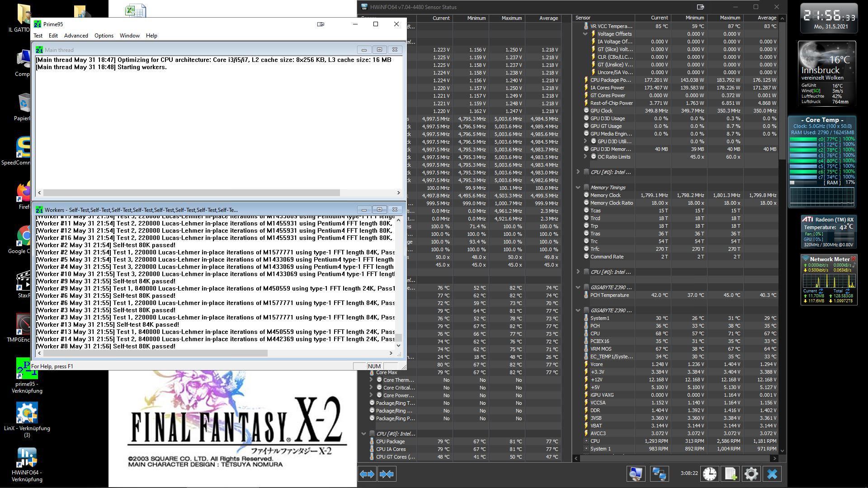This screenshot has height=488, width=868.
Task: Click layout icon in HWiNFO title bar
Action: coord(701,7)
